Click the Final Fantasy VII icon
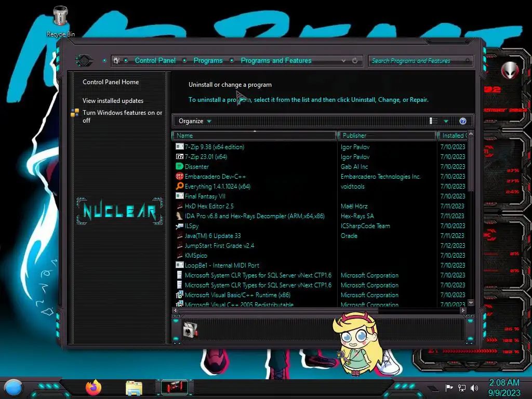 pyautogui.click(x=179, y=196)
